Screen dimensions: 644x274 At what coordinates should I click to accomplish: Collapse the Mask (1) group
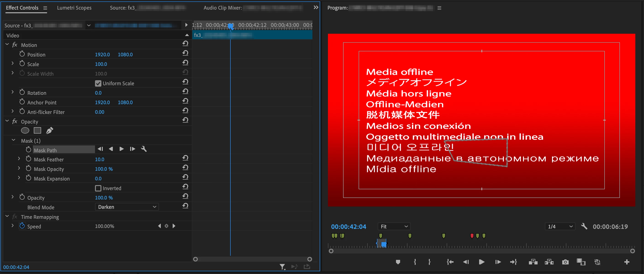click(x=13, y=140)
